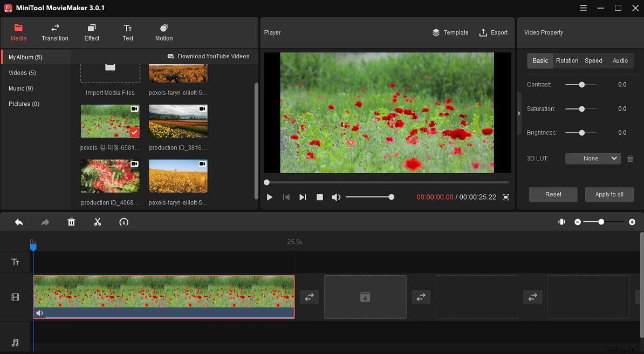Mute the player volume
This screenshot has width=644, height=354.
pos(336,197)
